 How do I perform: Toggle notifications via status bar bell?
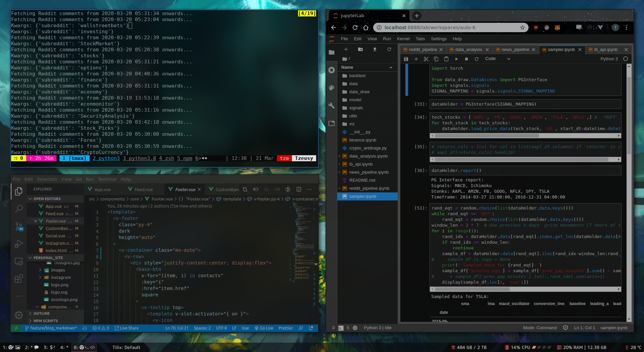click(x=311, y=328)
